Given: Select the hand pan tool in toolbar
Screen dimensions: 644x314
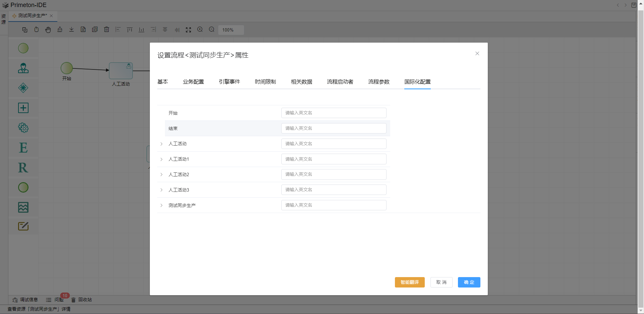Looking at the screenshot, I should pyautogui.click(x=48, y=30).
